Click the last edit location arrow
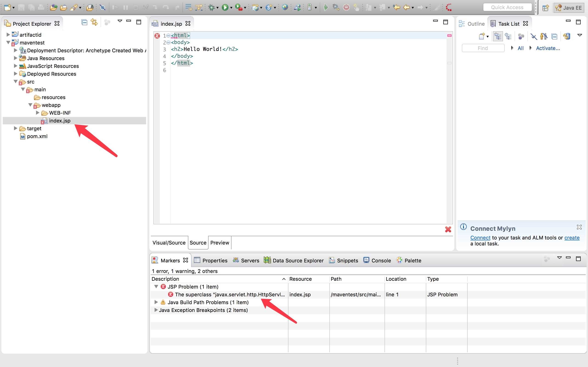This screenshot has height=367, width=588. coord(396,8)
